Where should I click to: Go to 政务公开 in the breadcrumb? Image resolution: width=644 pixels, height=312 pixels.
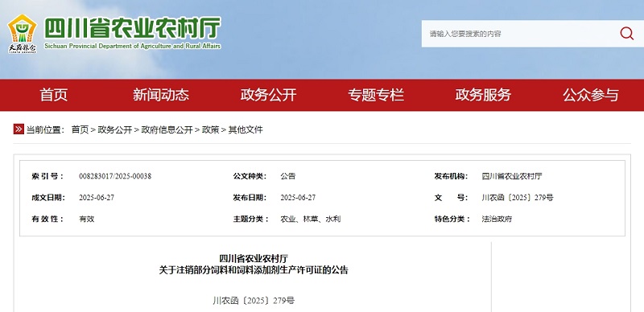tap(115, 129)
